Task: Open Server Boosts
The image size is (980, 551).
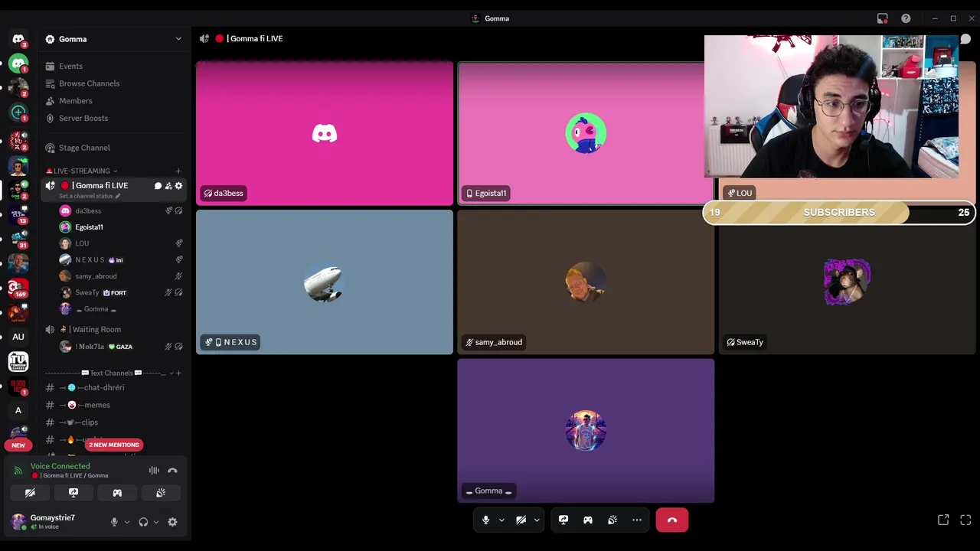Action: [x=115, y=119]
